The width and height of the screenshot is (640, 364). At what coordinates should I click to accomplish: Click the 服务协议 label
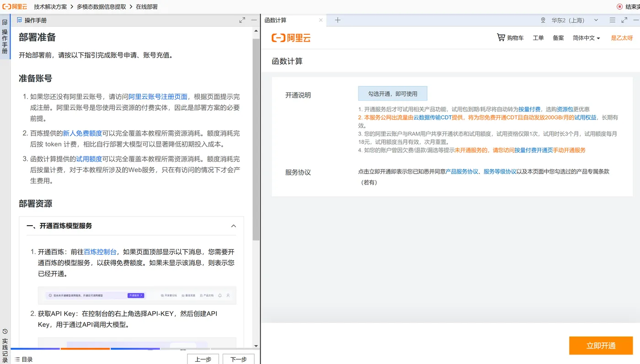click(298, 172)
